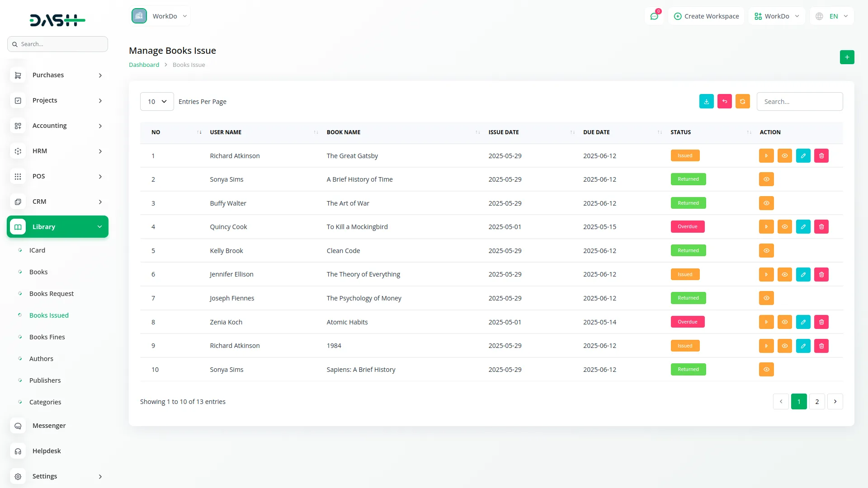This screenshot has height=488, width=868.
Task: Click the refresh icon next to search
Action: (x=742, y=101)
